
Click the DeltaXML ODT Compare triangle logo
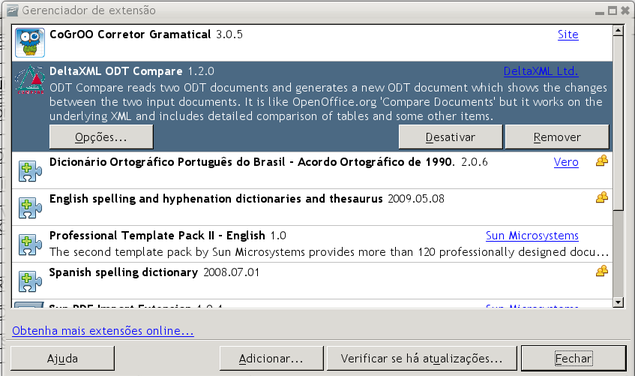(x=30, y=79)
